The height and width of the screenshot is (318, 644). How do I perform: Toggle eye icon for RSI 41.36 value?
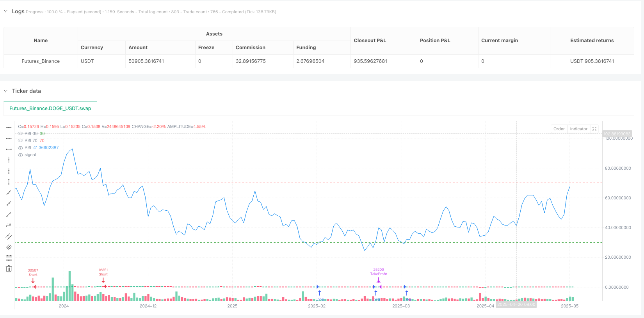point(21,148)
